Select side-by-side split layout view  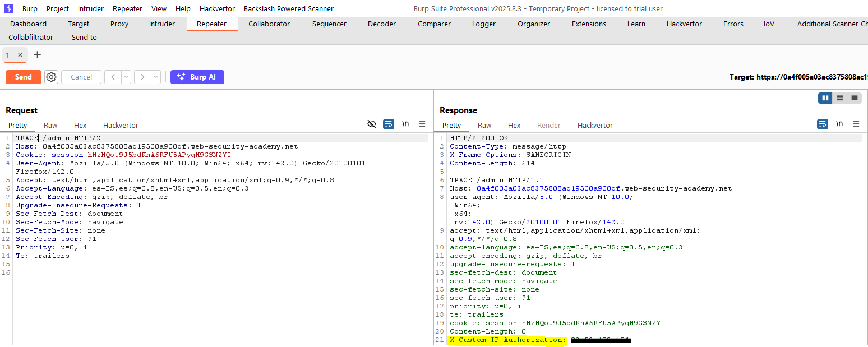click(825, 98)
